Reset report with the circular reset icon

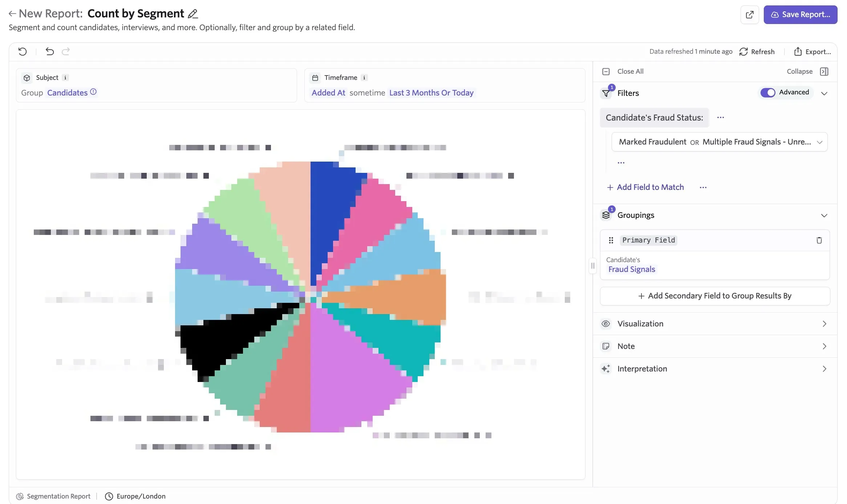[x=23, y=52]
